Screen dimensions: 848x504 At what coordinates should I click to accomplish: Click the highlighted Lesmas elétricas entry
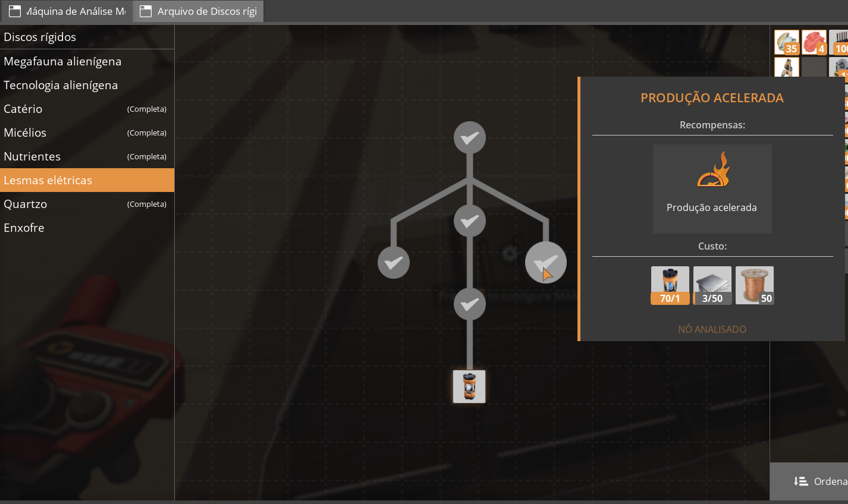(x=87, y=180)
